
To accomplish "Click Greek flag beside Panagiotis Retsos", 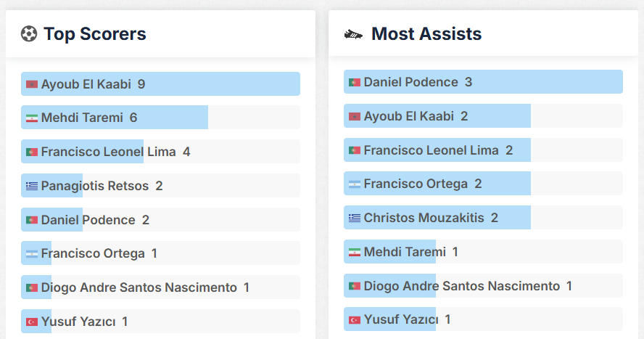I will (x=31, y=187).
